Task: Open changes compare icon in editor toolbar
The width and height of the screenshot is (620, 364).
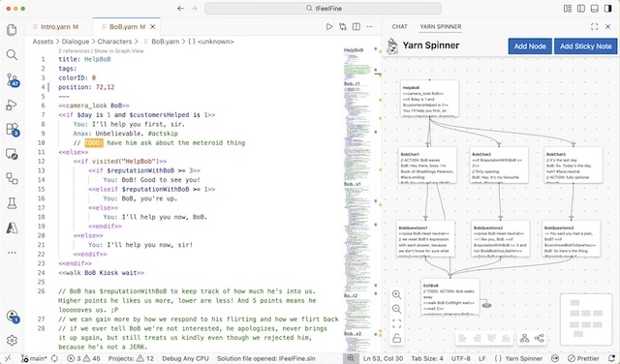Action: point(343,27)
